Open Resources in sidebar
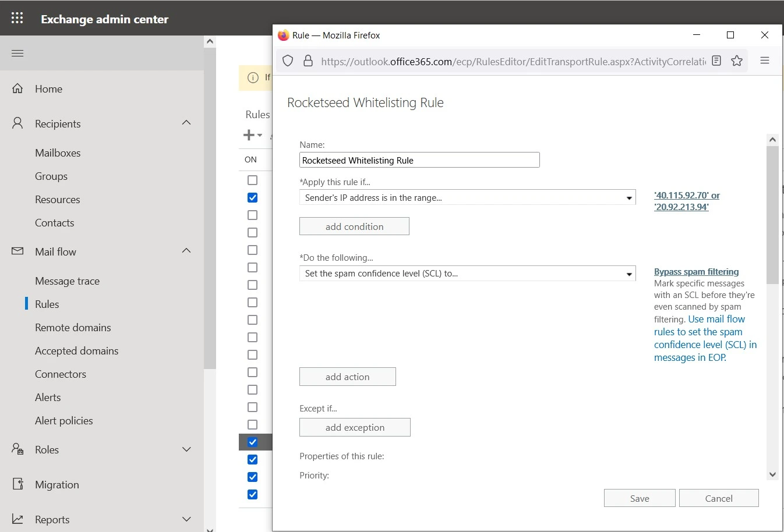Image resolution: width=784 pixels, height=532 pixels. click(x=58, y=200)
